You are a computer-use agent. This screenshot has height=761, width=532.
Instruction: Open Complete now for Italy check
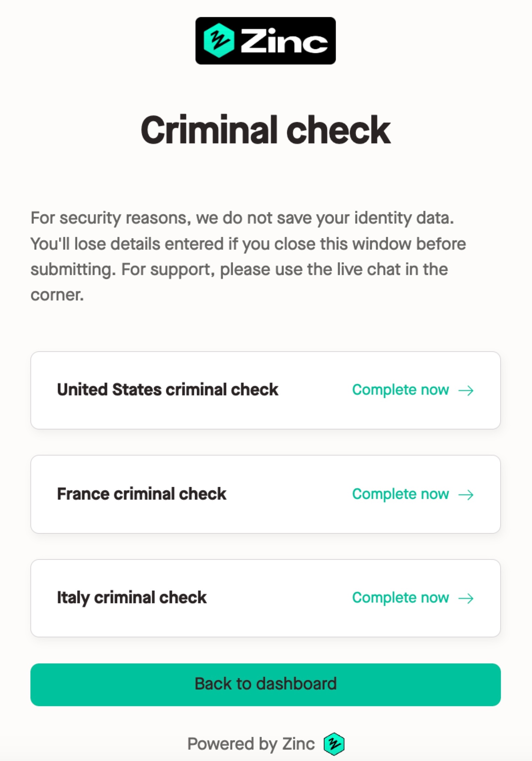point(413,598)
